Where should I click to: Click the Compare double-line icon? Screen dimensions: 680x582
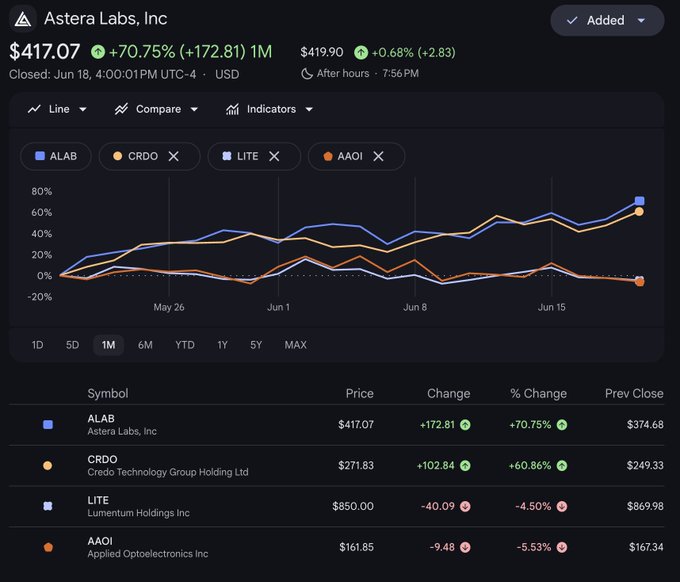tap(121, 109)
